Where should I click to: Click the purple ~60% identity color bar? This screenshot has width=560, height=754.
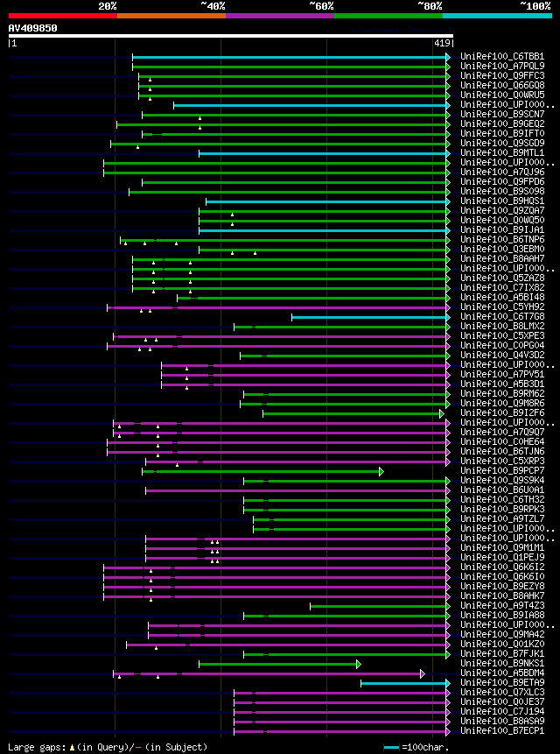point(280,16)
